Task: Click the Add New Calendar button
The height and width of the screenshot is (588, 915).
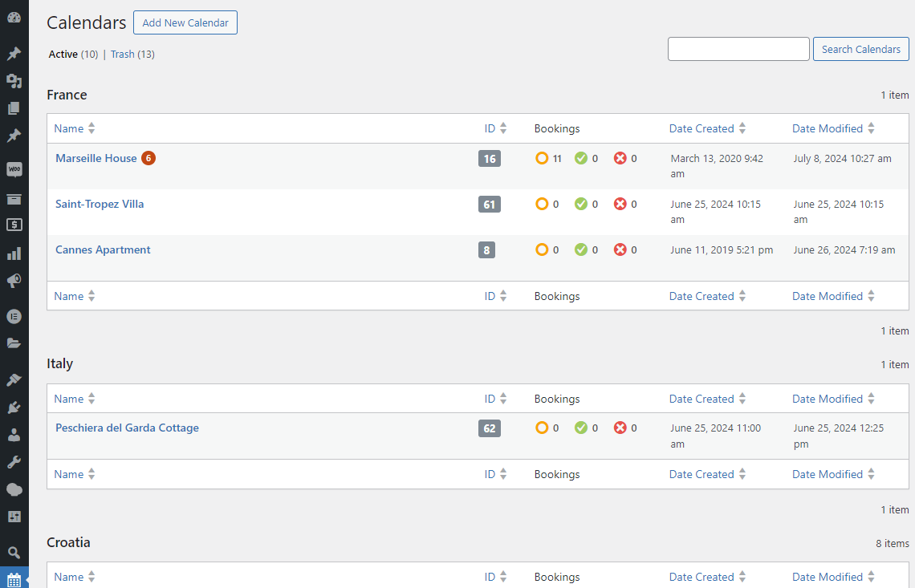Action: [x=185, y=22]
